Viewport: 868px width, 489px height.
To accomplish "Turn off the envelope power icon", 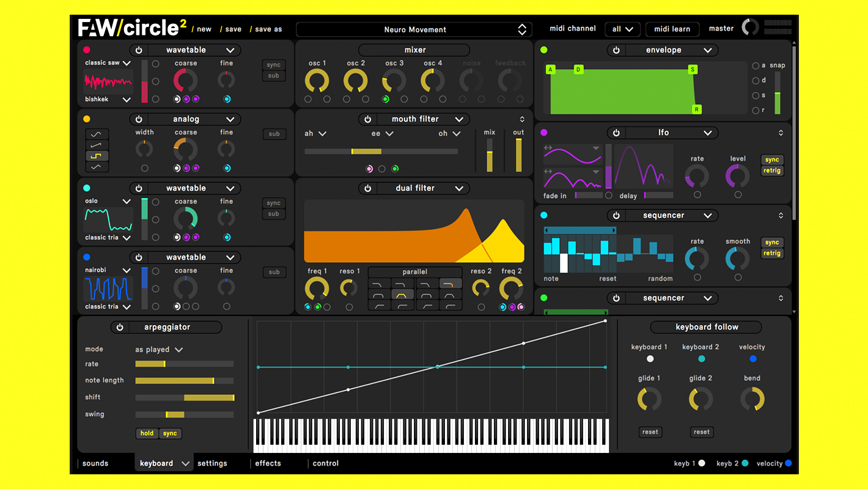I will coord(616,50).
